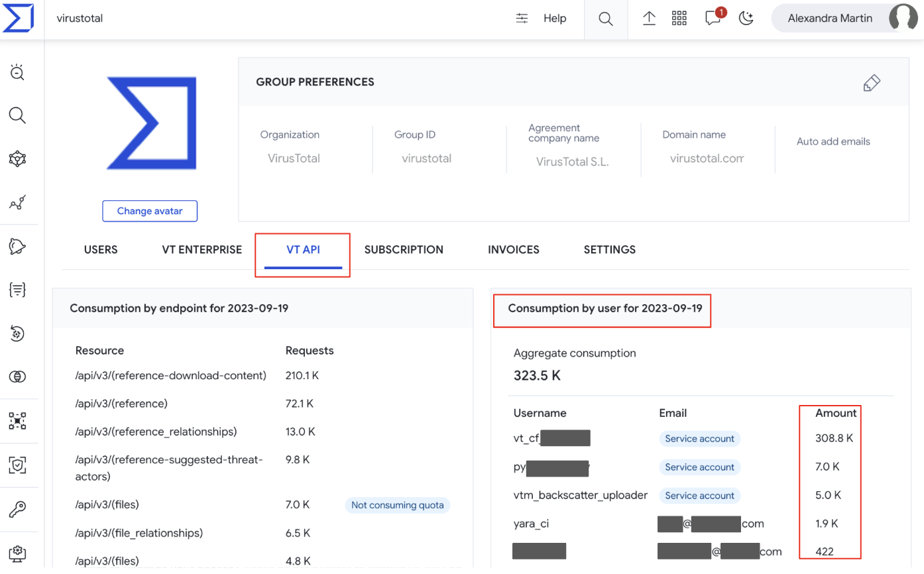Open the rules braces icon in sidebar

click(17, 290)
